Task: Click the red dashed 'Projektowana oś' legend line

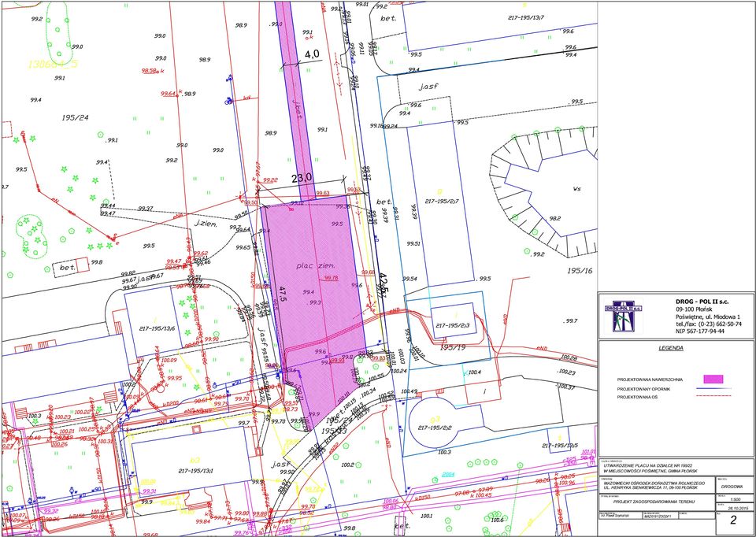Action: (714, 396)
